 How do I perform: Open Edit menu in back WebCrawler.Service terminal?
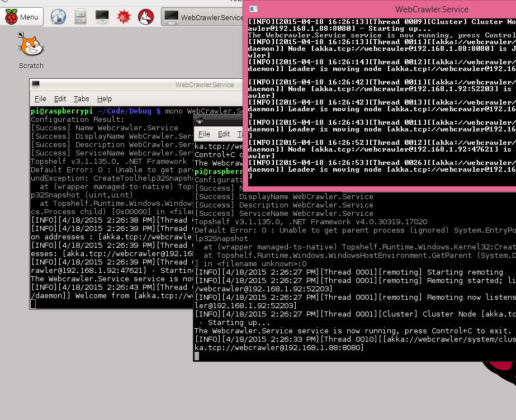coord(60,99)
